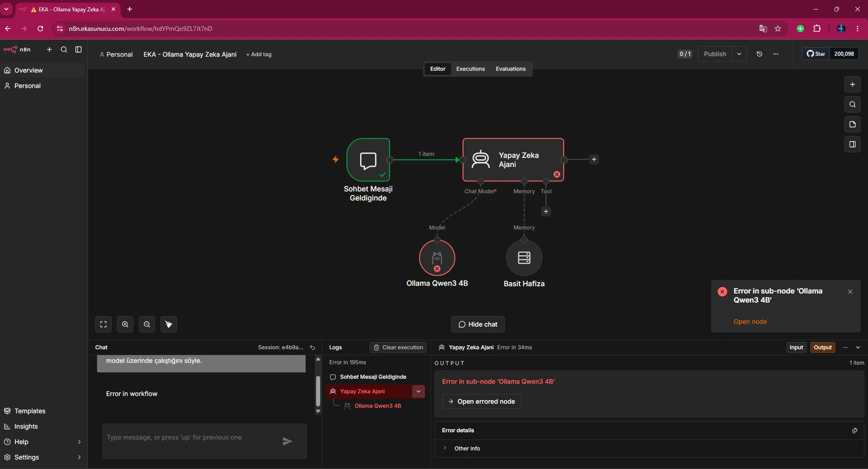
Task: Click the Publish button
Action: (715, 54)
